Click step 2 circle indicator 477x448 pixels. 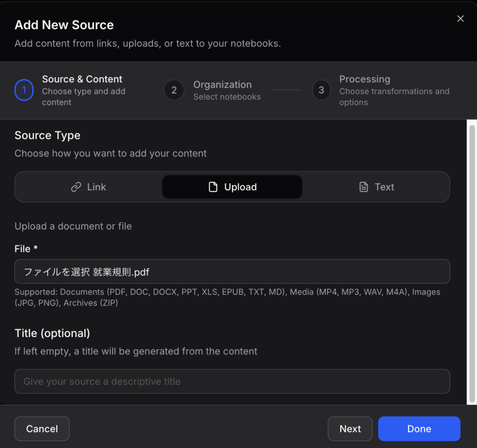[x=174, y=90]
